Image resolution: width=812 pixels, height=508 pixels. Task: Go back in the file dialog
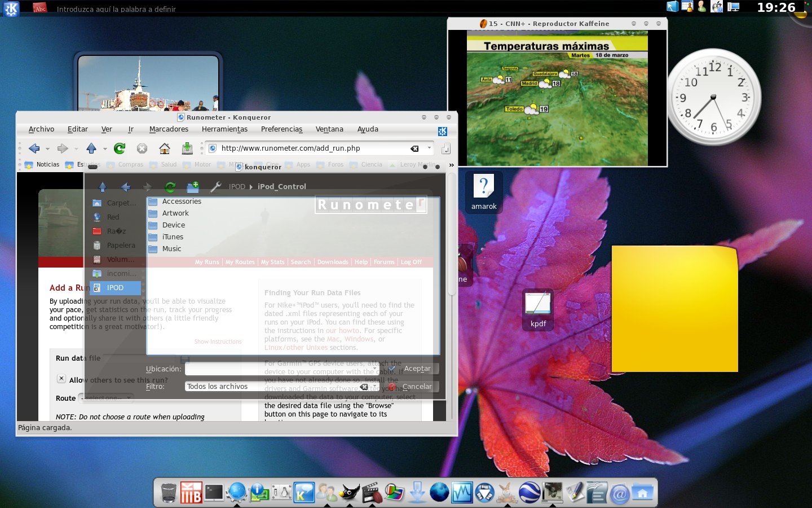coord(125,187)
